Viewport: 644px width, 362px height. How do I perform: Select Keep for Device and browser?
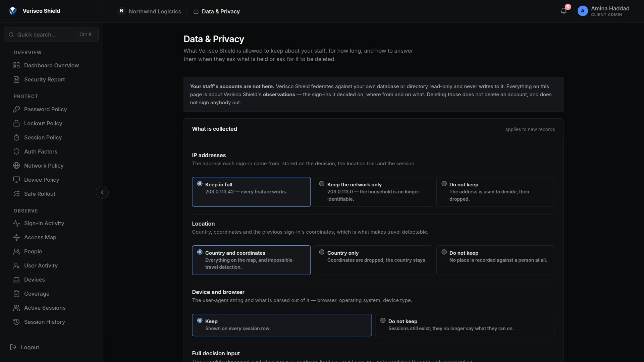(282, 325)
